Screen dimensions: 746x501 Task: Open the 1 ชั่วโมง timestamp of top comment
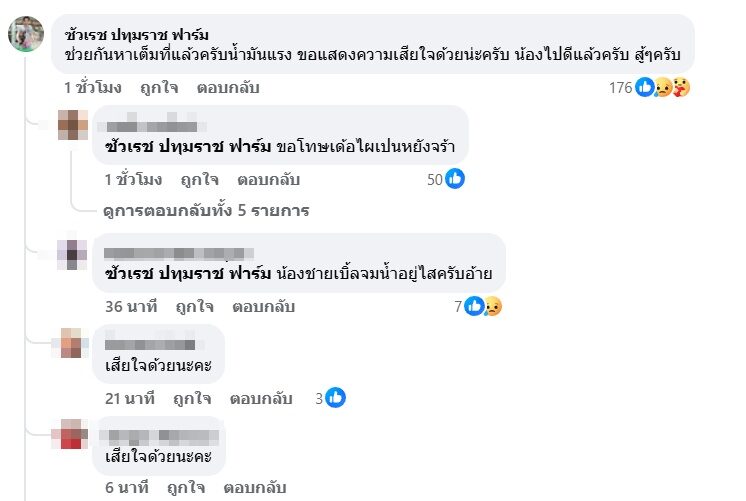pos(92,88)
